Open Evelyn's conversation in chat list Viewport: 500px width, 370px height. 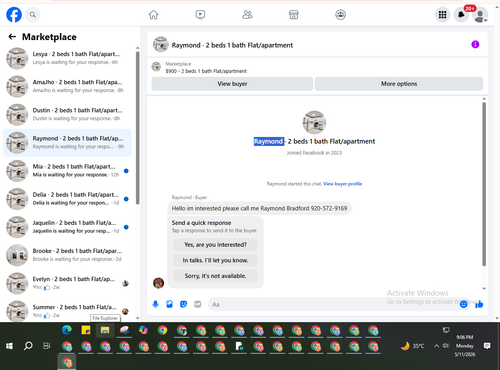pyautogui.click(x=67, y=283)
